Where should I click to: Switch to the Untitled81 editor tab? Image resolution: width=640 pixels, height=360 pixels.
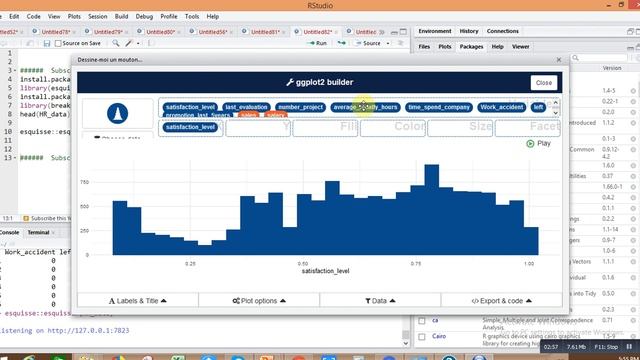click(x=265, y=32)
